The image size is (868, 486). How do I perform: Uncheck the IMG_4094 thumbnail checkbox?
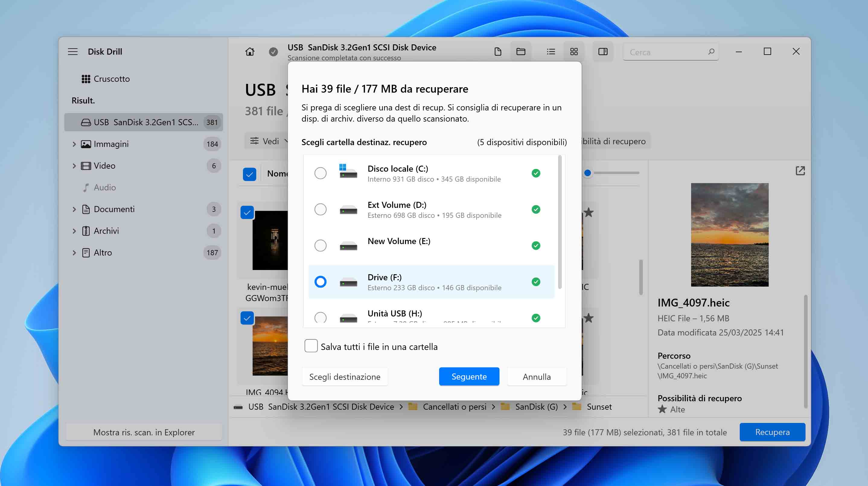247,318
